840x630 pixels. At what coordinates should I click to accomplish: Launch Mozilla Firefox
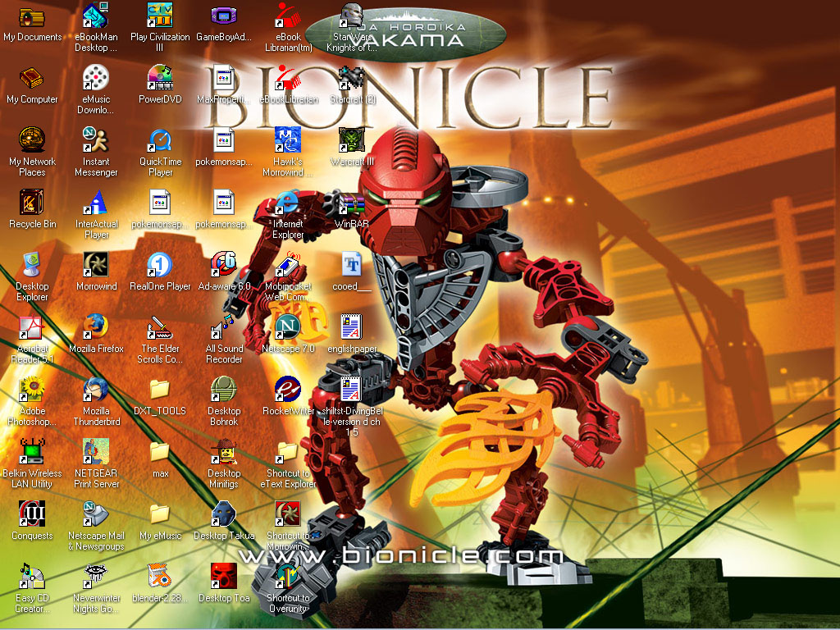(x=96, y=326)
